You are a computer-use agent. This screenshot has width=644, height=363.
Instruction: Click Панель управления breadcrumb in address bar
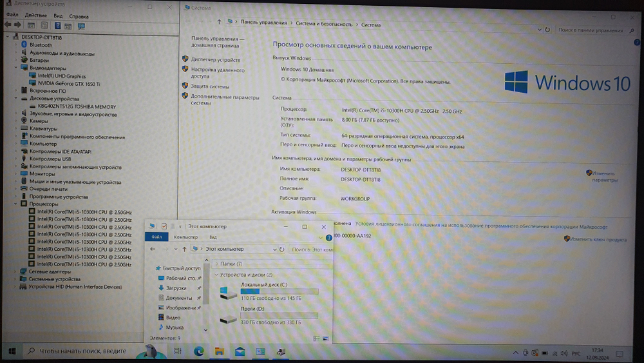click(263, 23)
